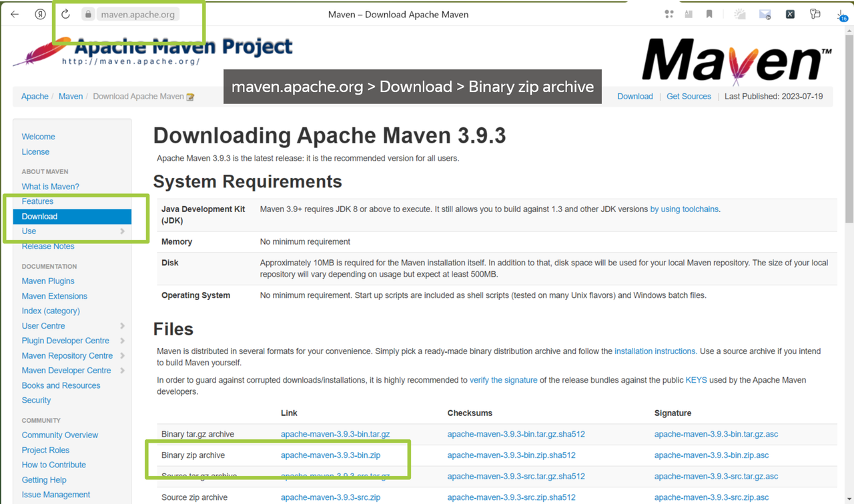Image resolution: width=854 pixels, height=504 pixels.
Task: Click the Get Sources link
Action: tap(689, 96)
